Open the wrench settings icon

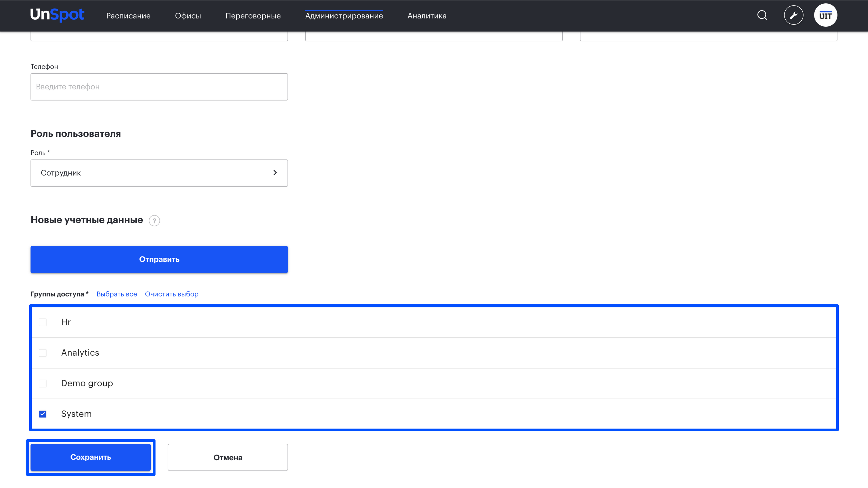(794, 15)
